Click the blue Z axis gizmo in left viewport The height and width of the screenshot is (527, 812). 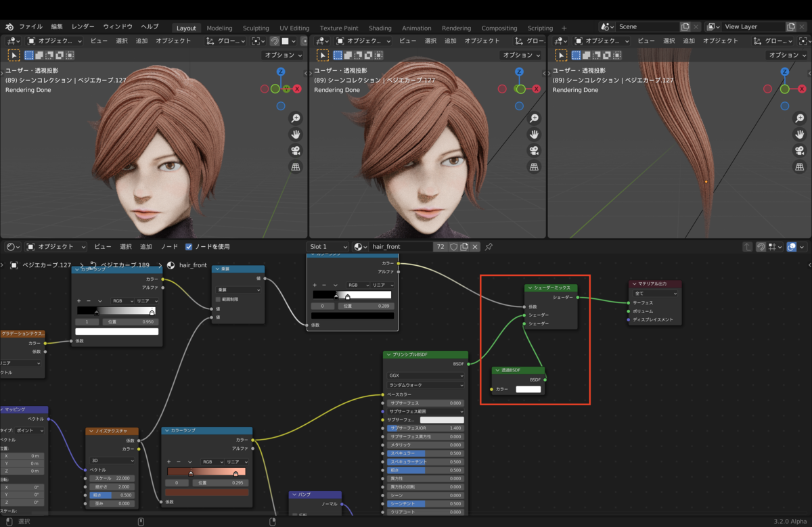tap(281, 72)
